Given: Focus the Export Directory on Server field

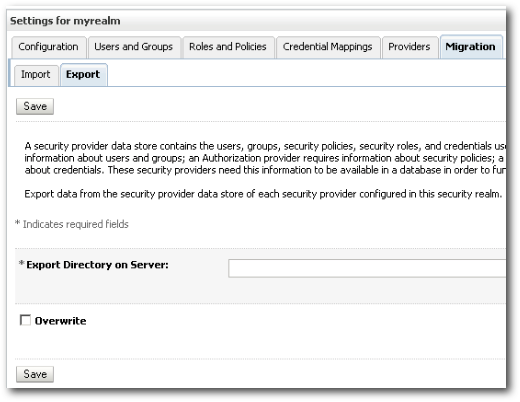Looking at the screenshot, I should pos(367,268).
